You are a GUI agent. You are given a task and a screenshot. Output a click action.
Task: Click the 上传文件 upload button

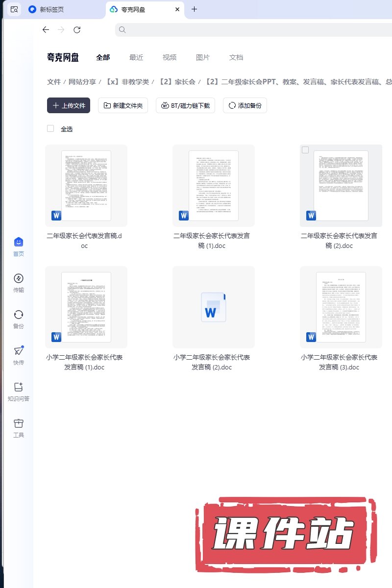pyautogui.click(x=69, y=105)
